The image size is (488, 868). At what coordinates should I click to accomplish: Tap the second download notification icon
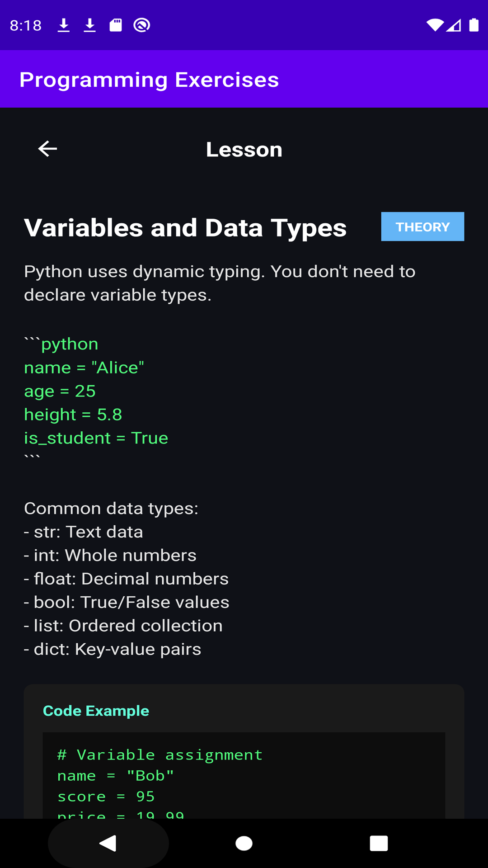[90, 25]
